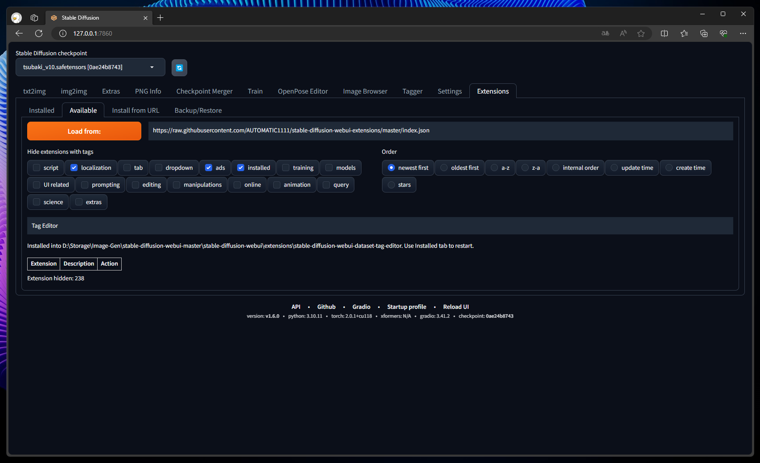760x463 pixels.
Task: Hide extensions tagged training
Action: click(285, 168)
